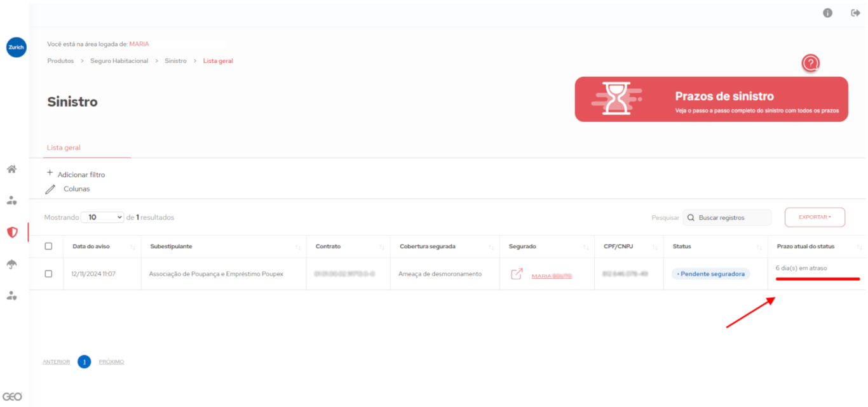Screen dimensions: 868x407
Task: Click the Zurich logo in the sidebar
Action: coord(17,47)
